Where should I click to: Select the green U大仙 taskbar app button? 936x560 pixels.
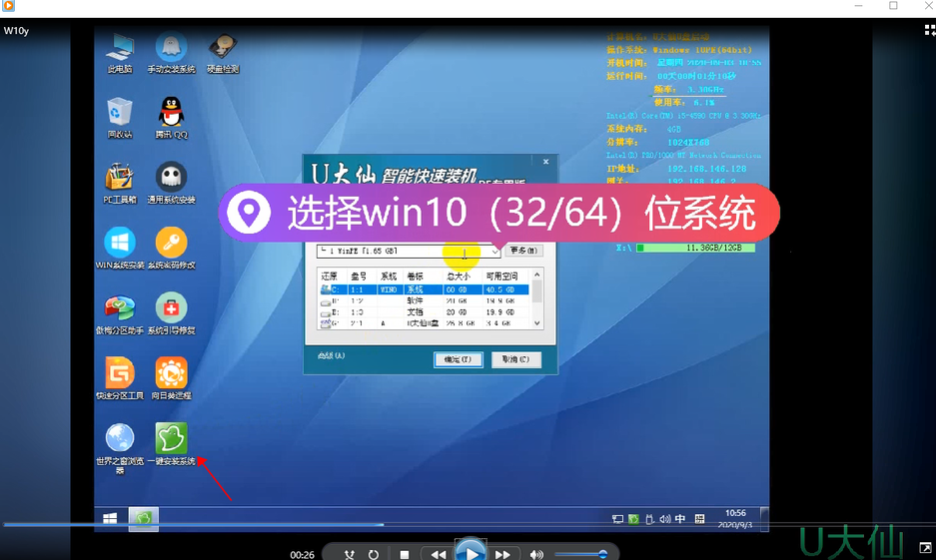pos(143,518)
